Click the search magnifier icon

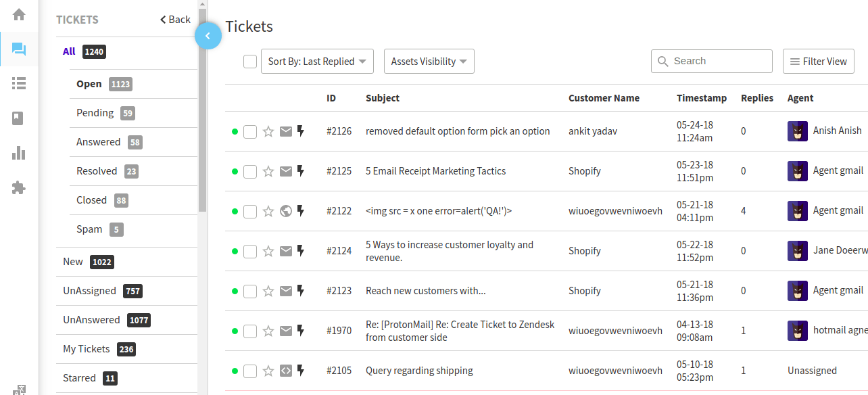point(662,61)
